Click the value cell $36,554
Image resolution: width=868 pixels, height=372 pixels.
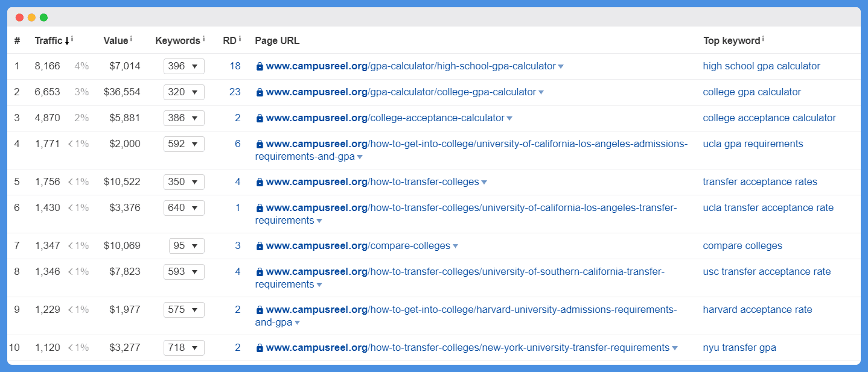click(x=122, y=92)
